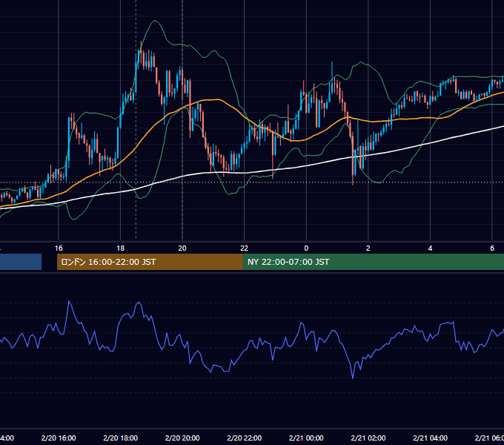Viewport: 504px width, 445px height.
Task: Click the 2/20 22:00 date label
Action: [245, 438]
